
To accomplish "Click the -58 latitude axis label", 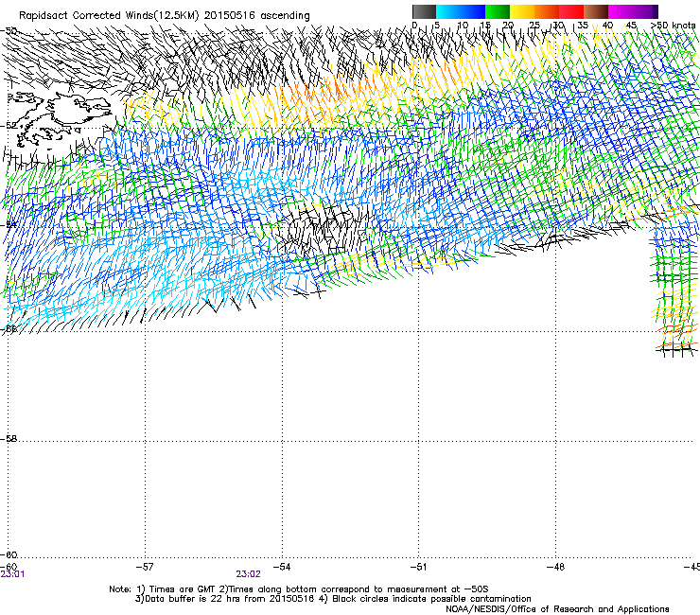I will pyautogui.click(x=9, y=439).
